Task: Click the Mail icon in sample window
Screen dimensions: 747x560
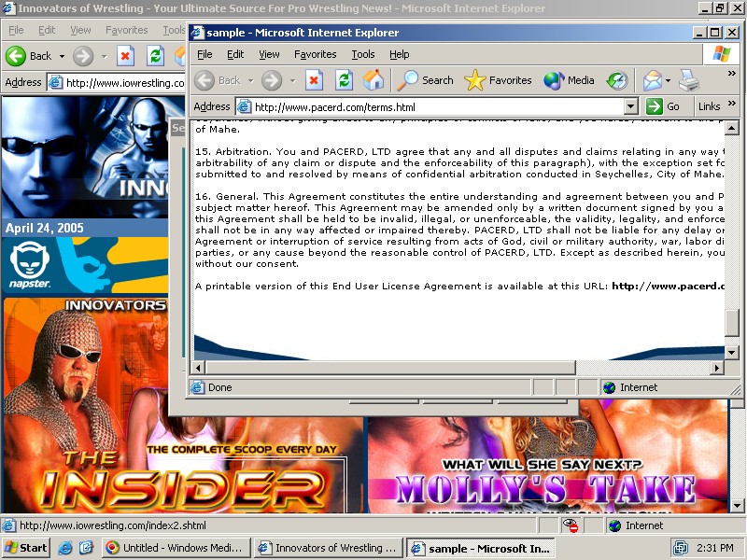Action: click(652, 80)
